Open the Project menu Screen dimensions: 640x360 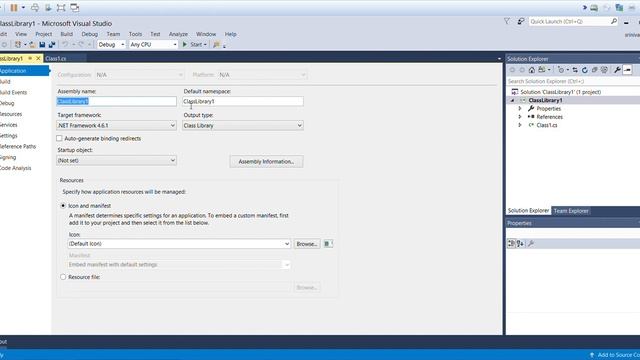[44, 34]
